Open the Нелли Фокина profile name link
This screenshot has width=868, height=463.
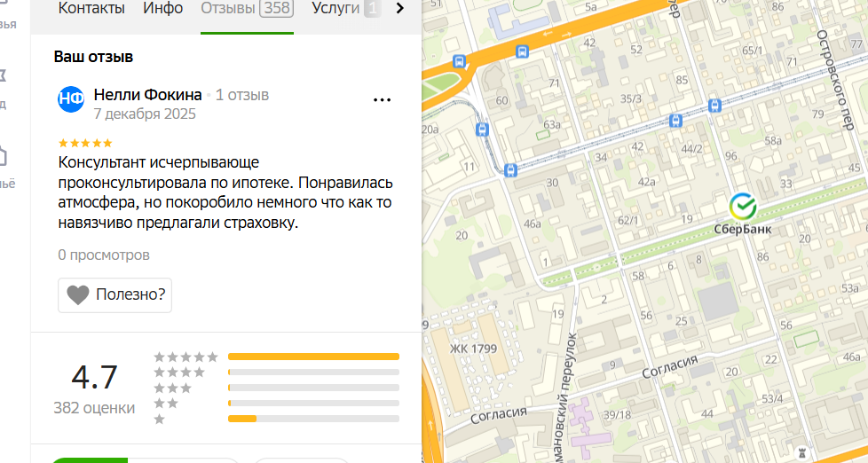(x=148, y=95)
